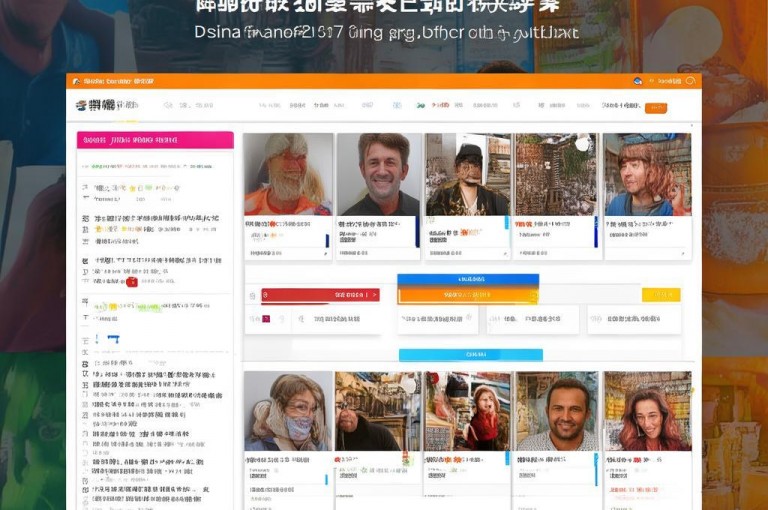768x510 pixels.
Task: Open the photo of the smiling bearded man in a grey shirt
Action: (557, 411)
